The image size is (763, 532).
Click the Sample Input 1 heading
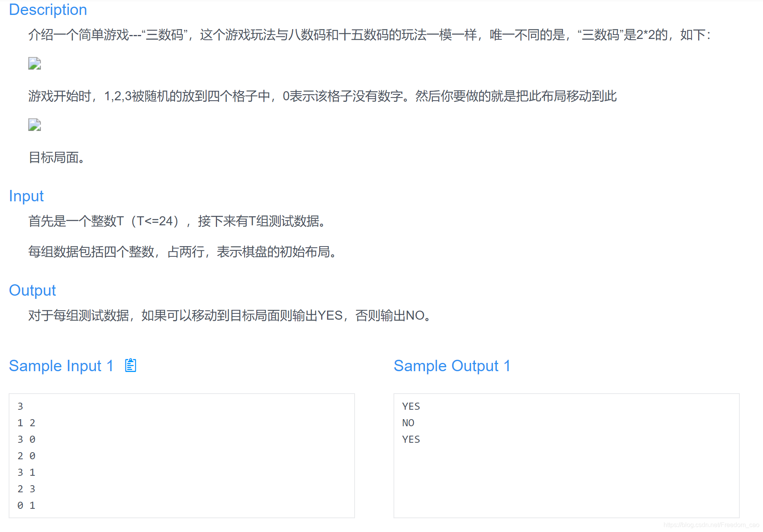(61, 366)
